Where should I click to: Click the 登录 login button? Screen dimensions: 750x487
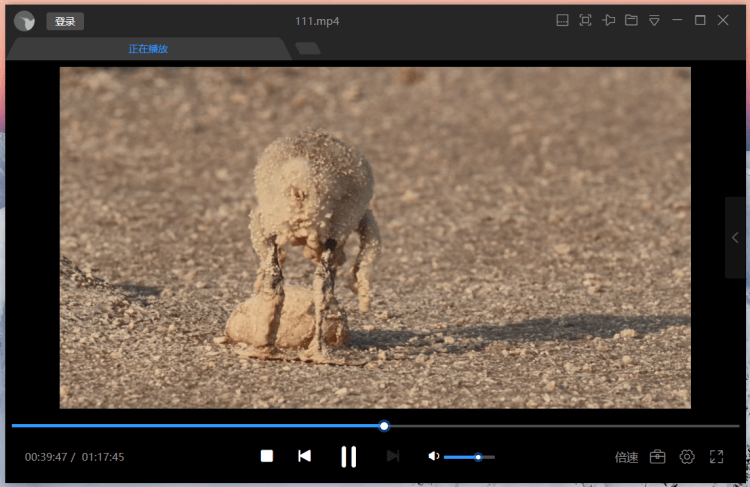point(65,22)
